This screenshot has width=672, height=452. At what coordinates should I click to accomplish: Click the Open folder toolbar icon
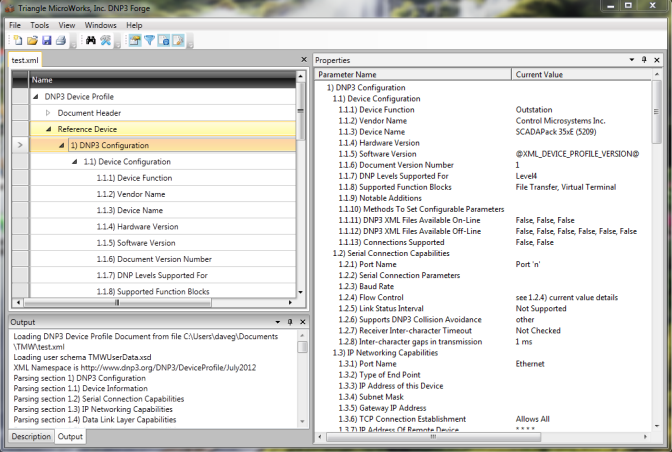pyautogui.click(x=32, y=41)
